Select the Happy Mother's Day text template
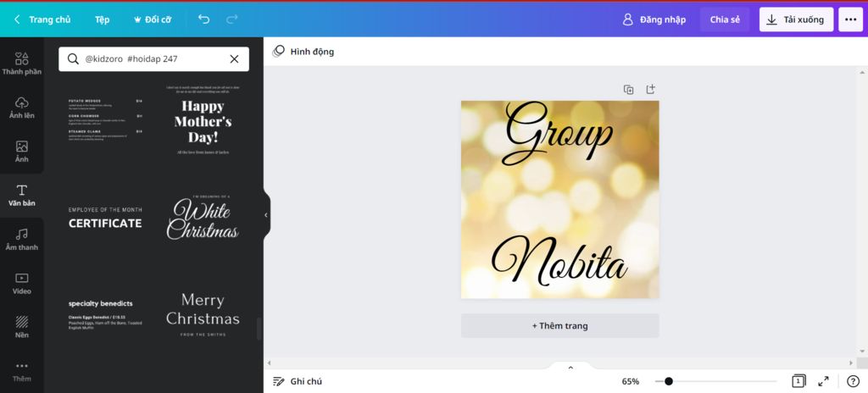The width and height of the screenshot is (868, 393). 203,119
